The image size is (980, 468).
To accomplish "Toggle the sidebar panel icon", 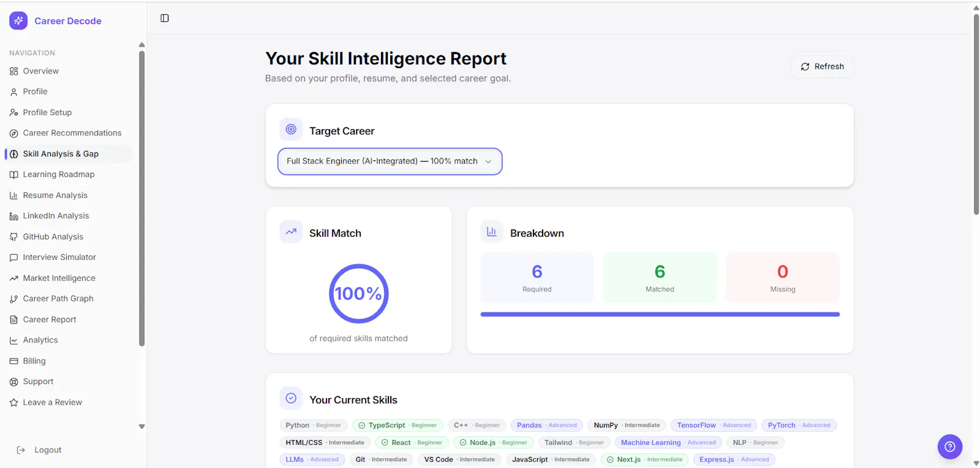I will pyautogui.click(x=165, y=18).
